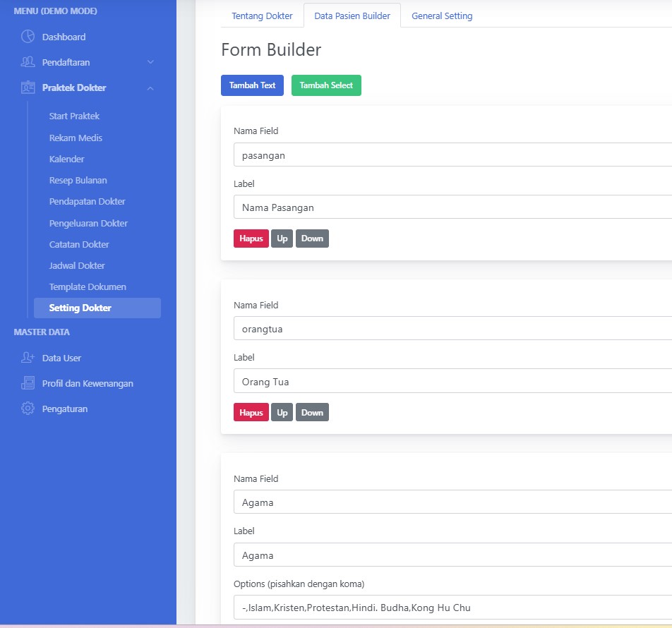Open the General Setting tab
Viewport: 672px width, 628px height.
click(x=442, y=16)
